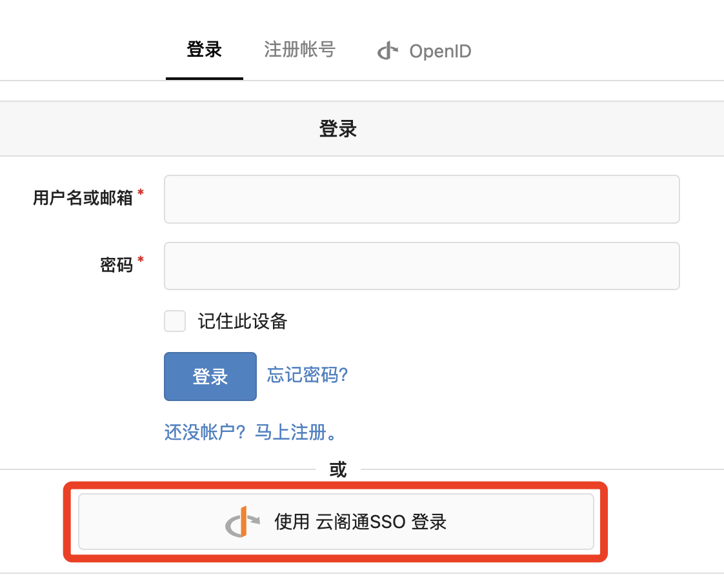Focus the 密码 input field
This screenshot has width=724, height=588.
click(x=421, y=266)
